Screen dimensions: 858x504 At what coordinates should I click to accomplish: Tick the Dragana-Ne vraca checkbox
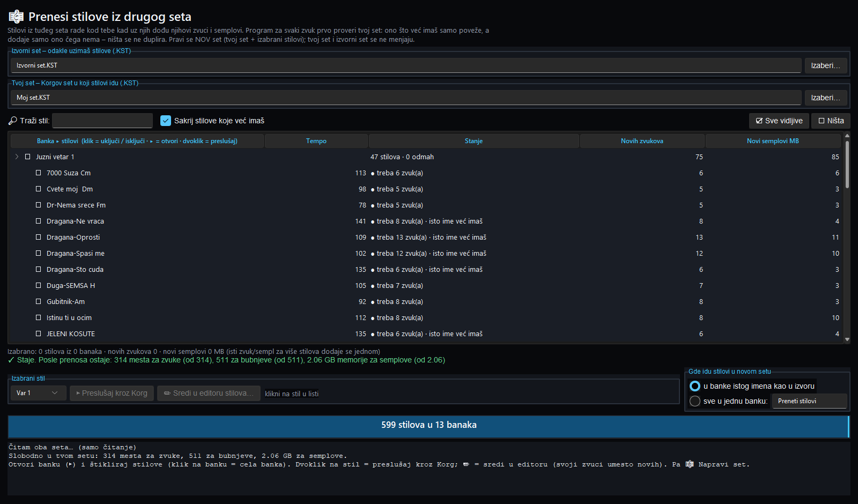tap(39, 221)
